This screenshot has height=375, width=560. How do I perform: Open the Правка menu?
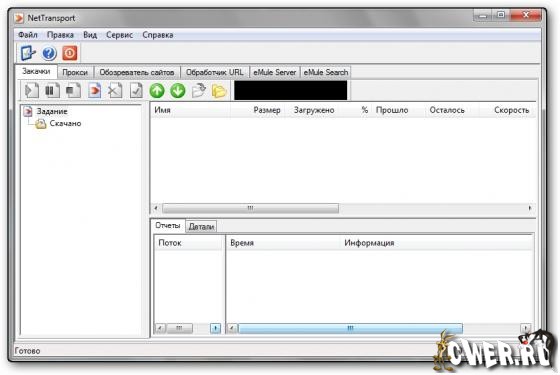point(60,35)
